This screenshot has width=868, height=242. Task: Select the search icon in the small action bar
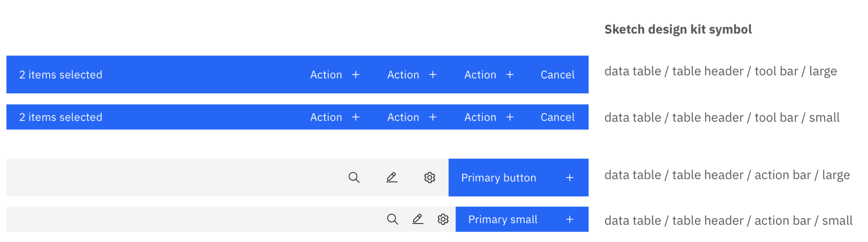393,219
